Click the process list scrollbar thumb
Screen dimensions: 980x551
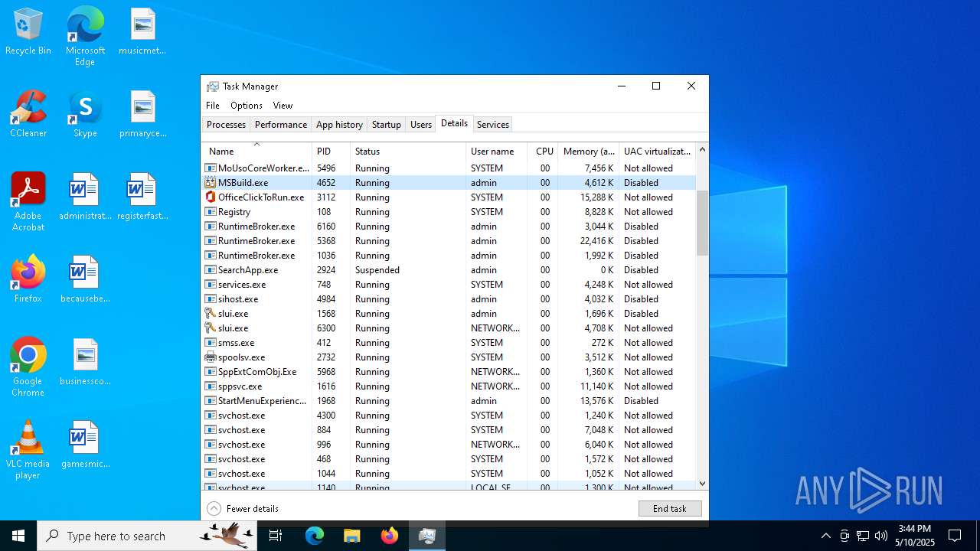702,223
